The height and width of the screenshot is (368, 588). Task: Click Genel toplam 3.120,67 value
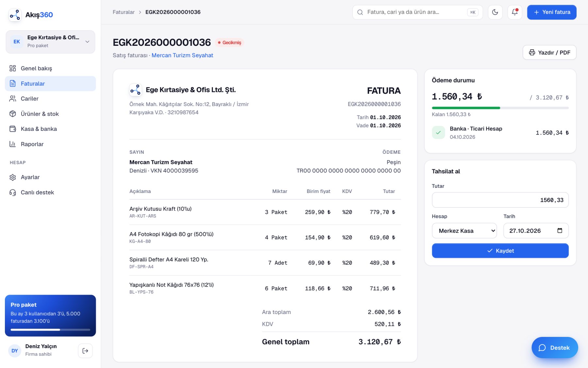tap(380, 342)
